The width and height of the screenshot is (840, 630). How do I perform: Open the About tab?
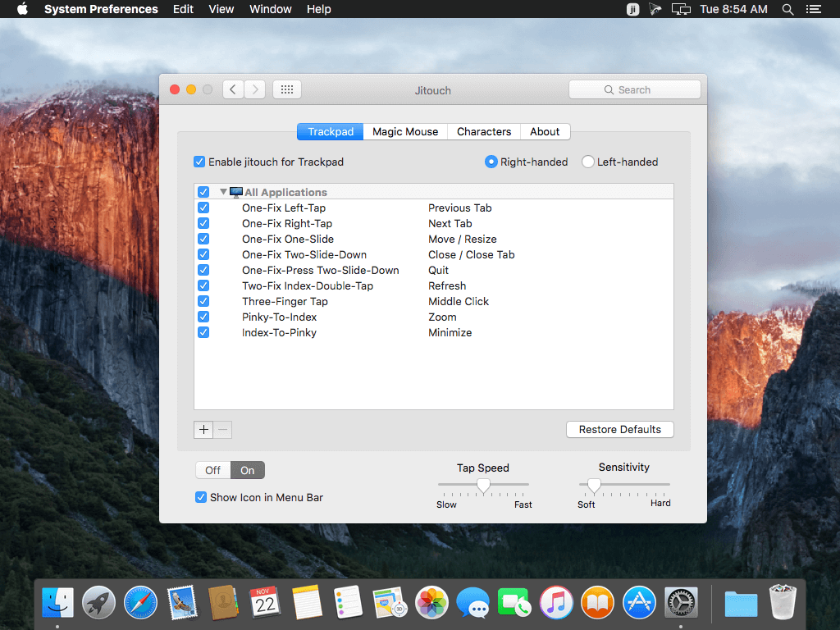click(545, 132)
